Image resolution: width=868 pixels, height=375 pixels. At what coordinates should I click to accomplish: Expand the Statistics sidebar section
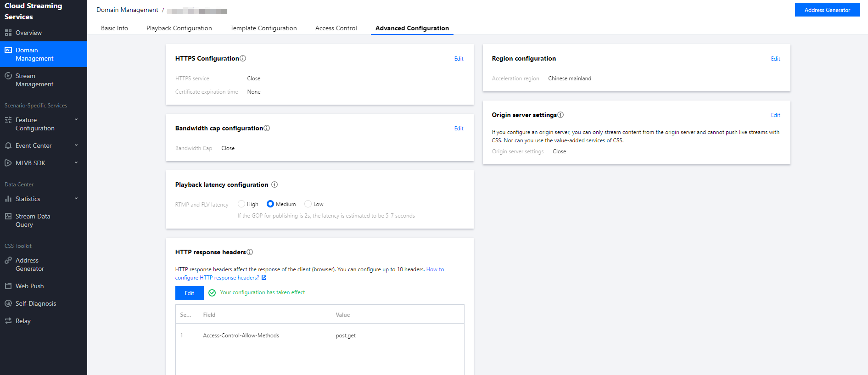tap(76, 199)
